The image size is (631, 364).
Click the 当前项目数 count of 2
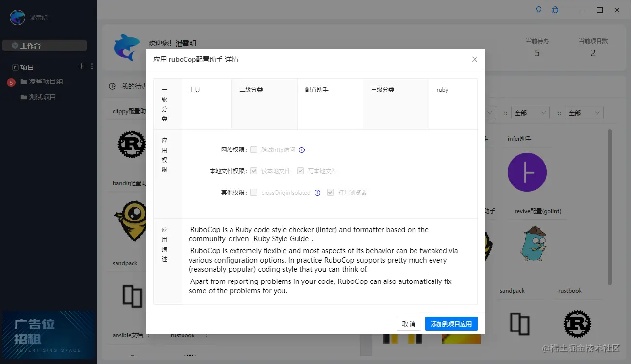[x=593, y=53]
